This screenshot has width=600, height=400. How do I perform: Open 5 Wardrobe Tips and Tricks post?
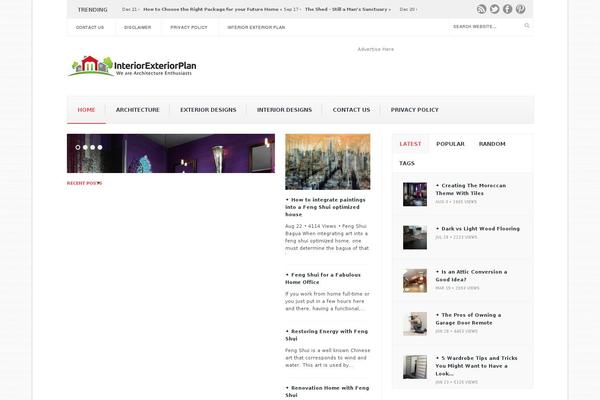[x=476, y=366]
